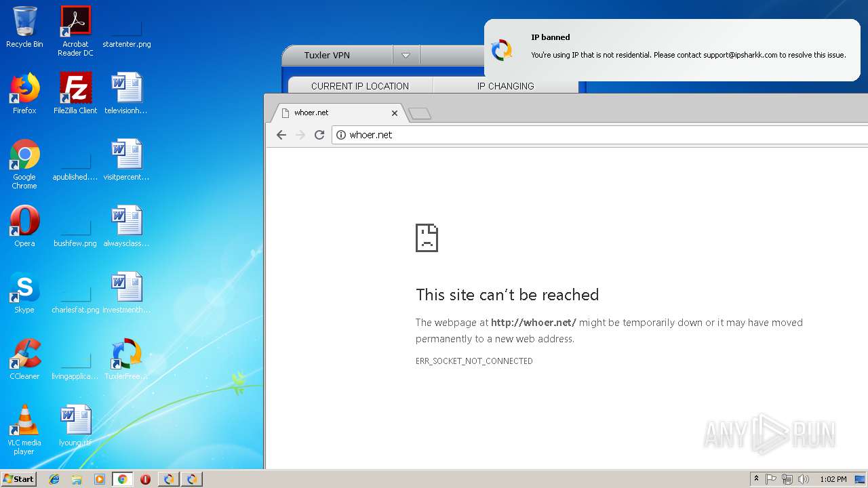
Task: Open the Windows Start menu
Action: pyautogui.click(x=19, y=479)
